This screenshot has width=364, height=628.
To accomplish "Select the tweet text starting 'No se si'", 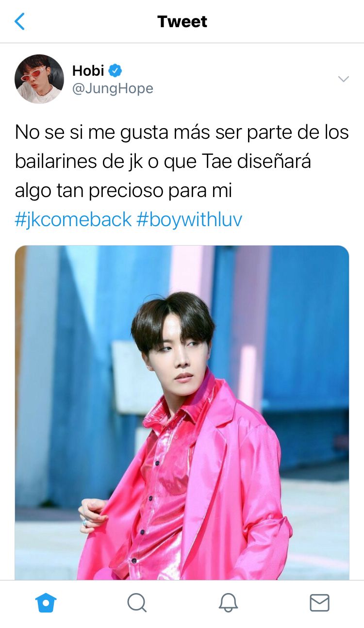I will pyautogui.click(x=182, y=161).
